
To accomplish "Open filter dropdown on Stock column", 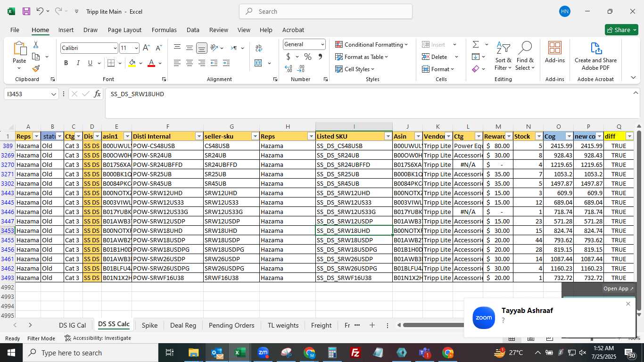I will tap(539, 136).
